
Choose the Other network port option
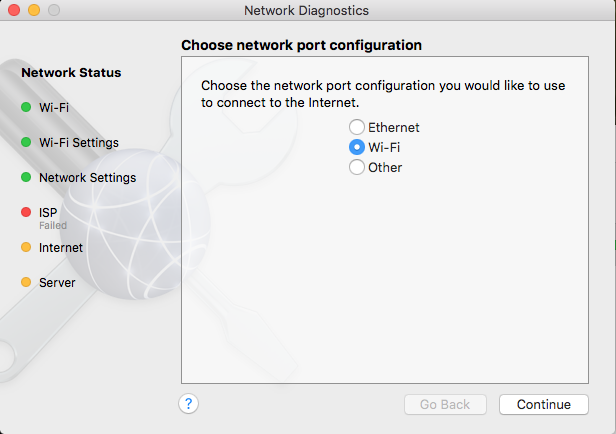pos(357,167)
